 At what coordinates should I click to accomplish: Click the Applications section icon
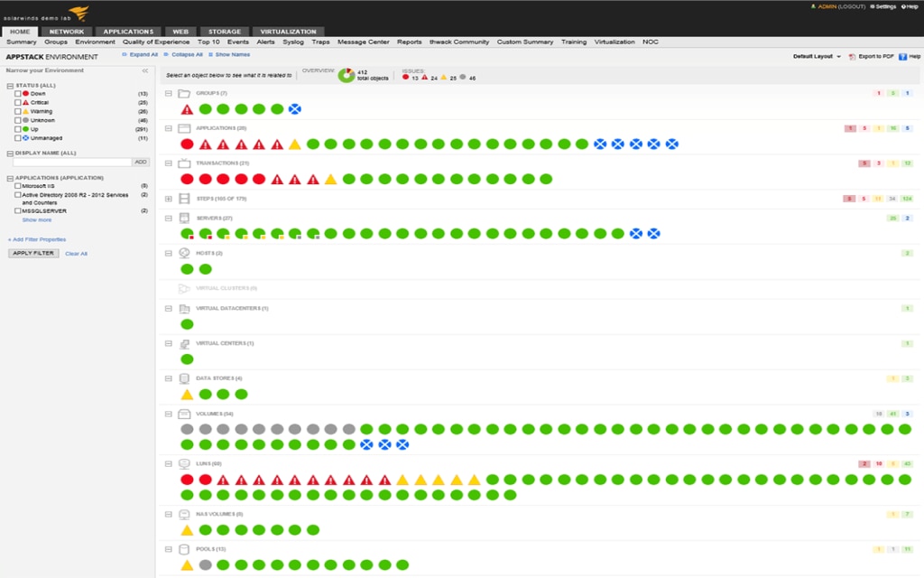pyautogui.click(x=182, y=127)
